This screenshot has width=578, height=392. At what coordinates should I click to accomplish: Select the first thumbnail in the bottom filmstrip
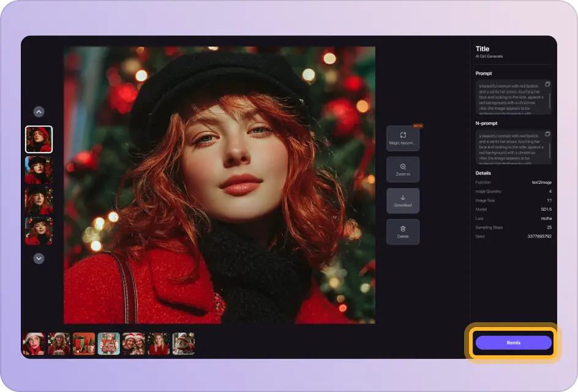click(x=34, y=343)
